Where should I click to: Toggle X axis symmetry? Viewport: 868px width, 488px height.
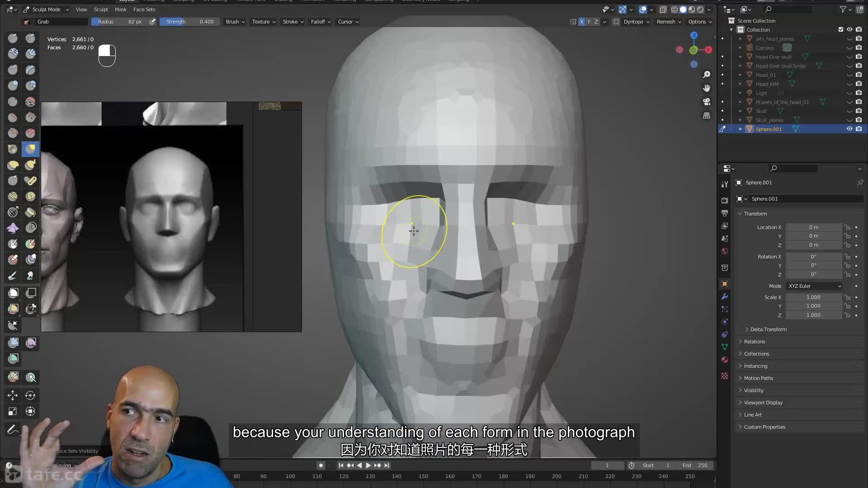click(582, 22)
